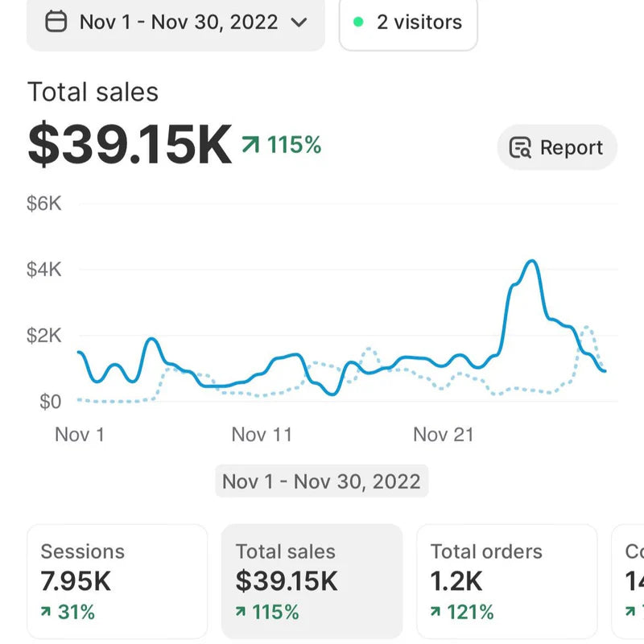Click the Total orders 121% upward arrow

tap(436, 613)
